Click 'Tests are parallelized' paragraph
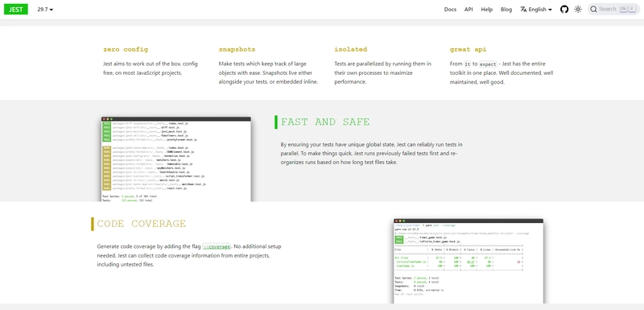 click(x=383, y=73)
